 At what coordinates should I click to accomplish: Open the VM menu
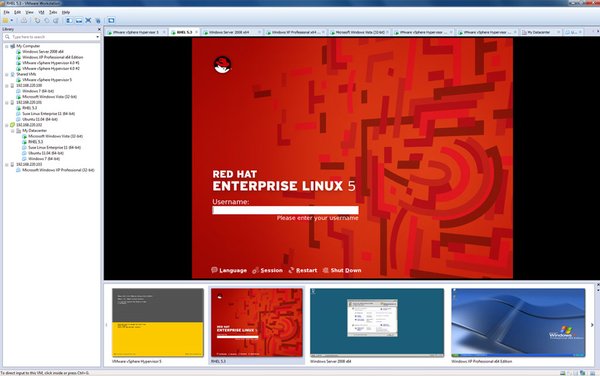41,12
